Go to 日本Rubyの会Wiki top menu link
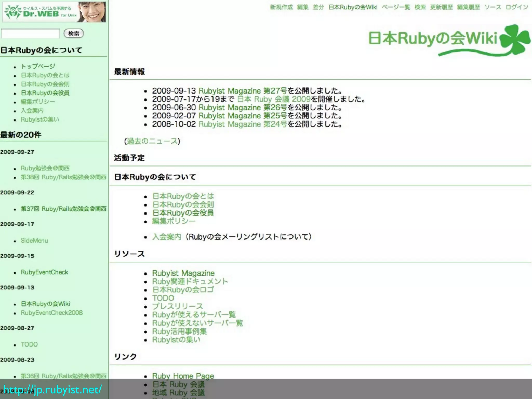Screen dimensions: 532x399 click(353, 7)
